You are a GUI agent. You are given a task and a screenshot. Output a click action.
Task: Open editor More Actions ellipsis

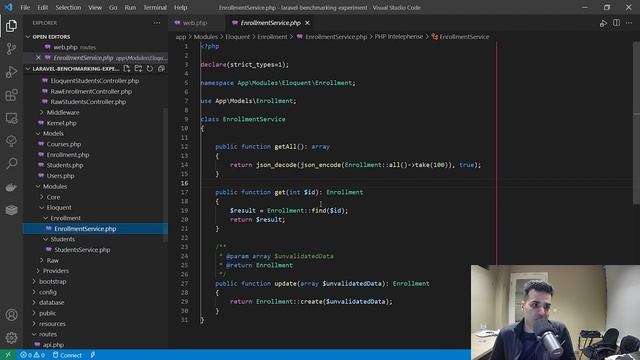pyautogui.click(x=629, y=23)
